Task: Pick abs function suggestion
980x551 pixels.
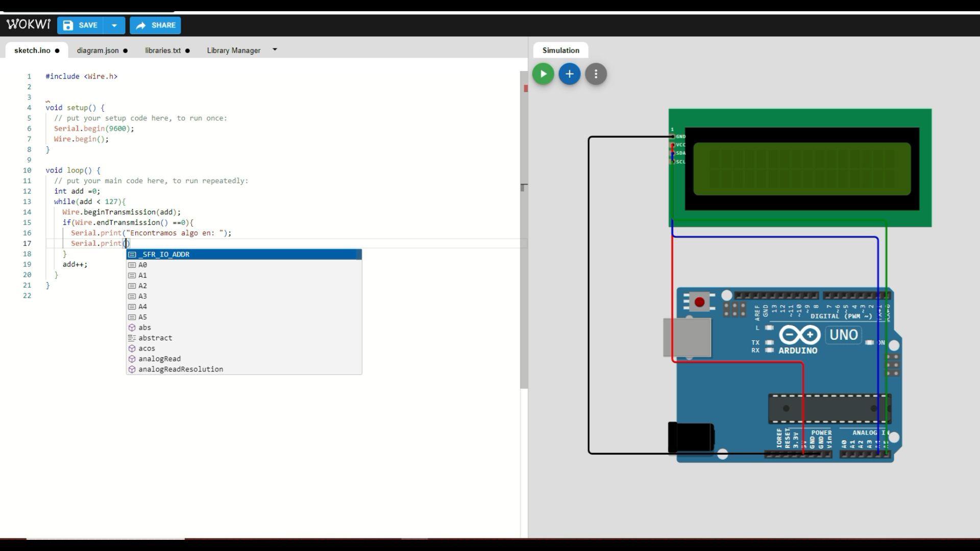Action: 244,328
